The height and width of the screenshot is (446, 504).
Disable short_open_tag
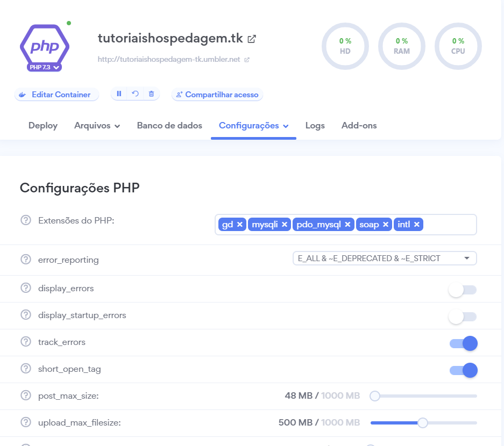[x=463, y=370]
